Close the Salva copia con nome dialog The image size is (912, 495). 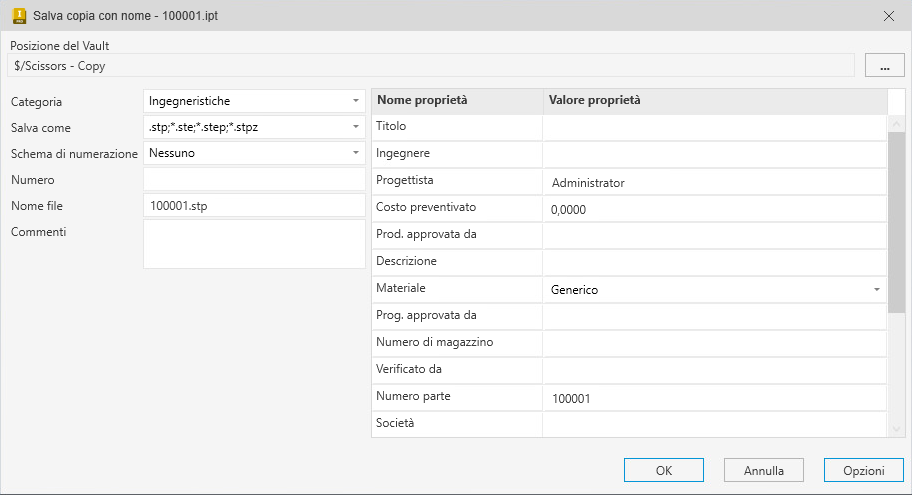tap(888, 15)
